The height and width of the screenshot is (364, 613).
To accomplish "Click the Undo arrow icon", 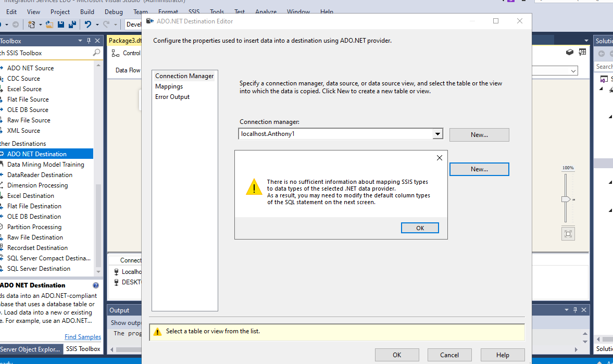I will (87, 24).
